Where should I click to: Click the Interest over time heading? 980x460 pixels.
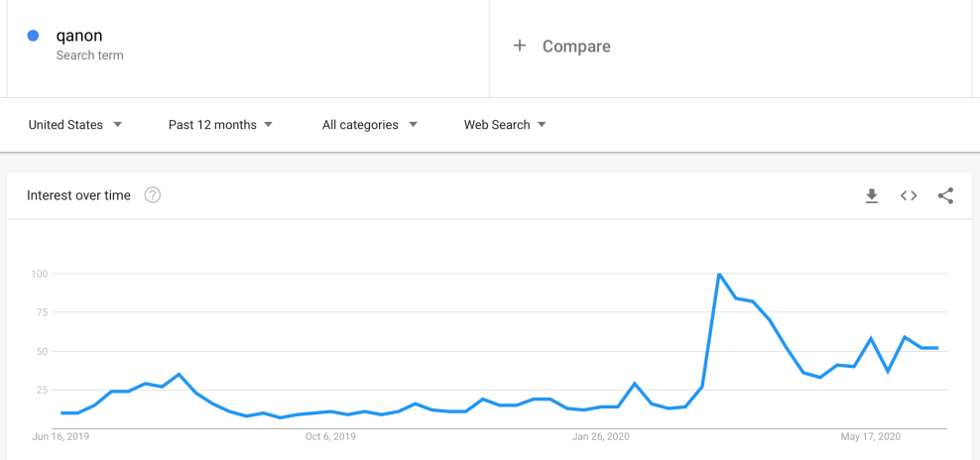coord(78,195)
